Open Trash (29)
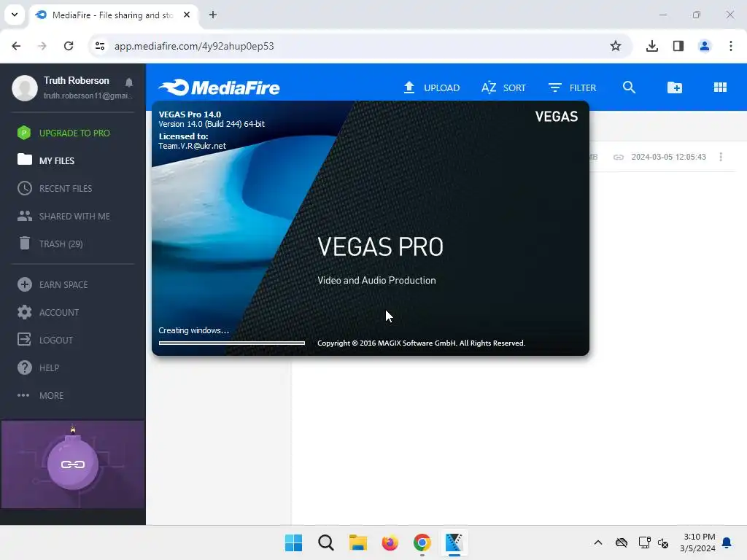This screenshot has height=560, width=747. click(50, 244)
